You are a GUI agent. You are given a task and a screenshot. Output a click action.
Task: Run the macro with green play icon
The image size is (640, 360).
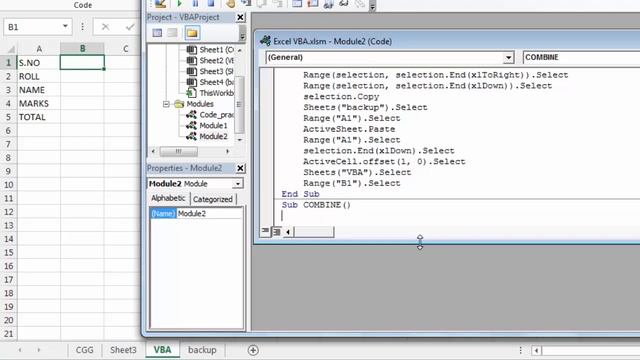point(179,4)
